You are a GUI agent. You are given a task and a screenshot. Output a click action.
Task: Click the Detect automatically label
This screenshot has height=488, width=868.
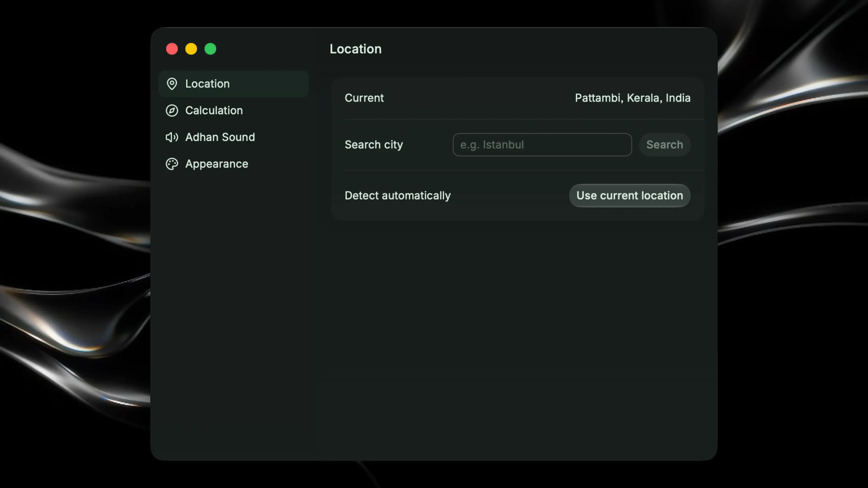[398, 196]
